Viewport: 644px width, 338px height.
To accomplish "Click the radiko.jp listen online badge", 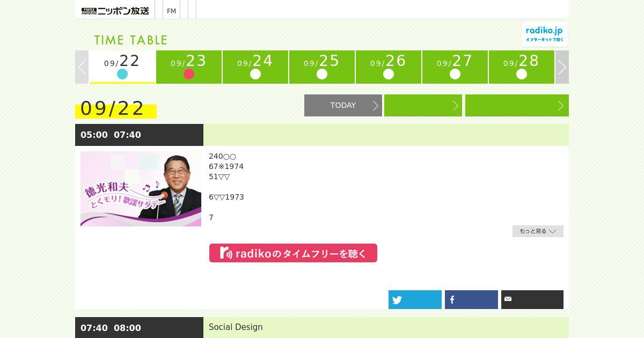I will [544, 34].
